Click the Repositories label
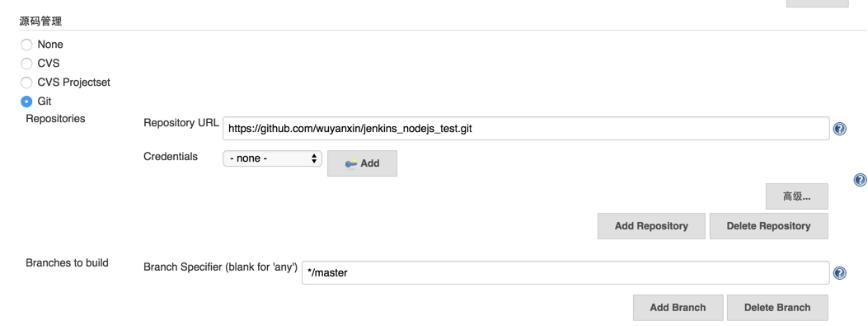868x326 pixels. pos(55,119)
